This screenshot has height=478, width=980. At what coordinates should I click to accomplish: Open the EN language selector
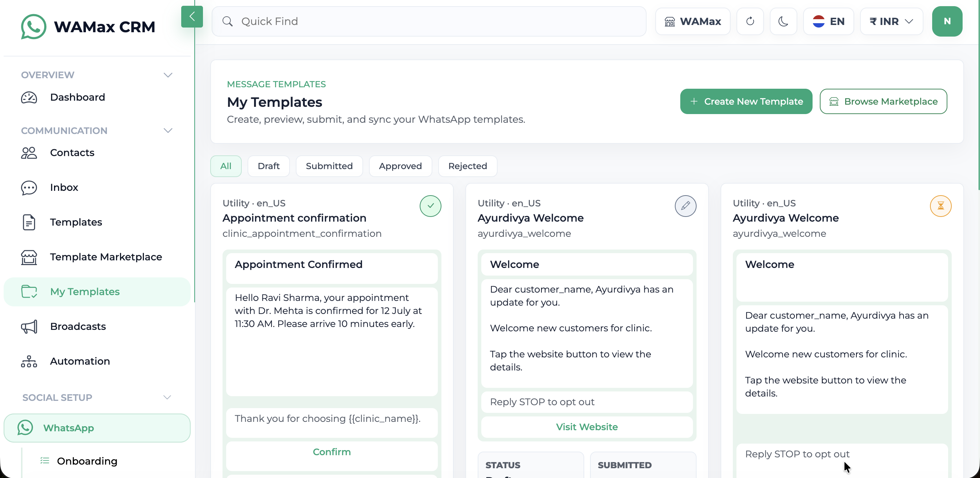tap(828, 21)
